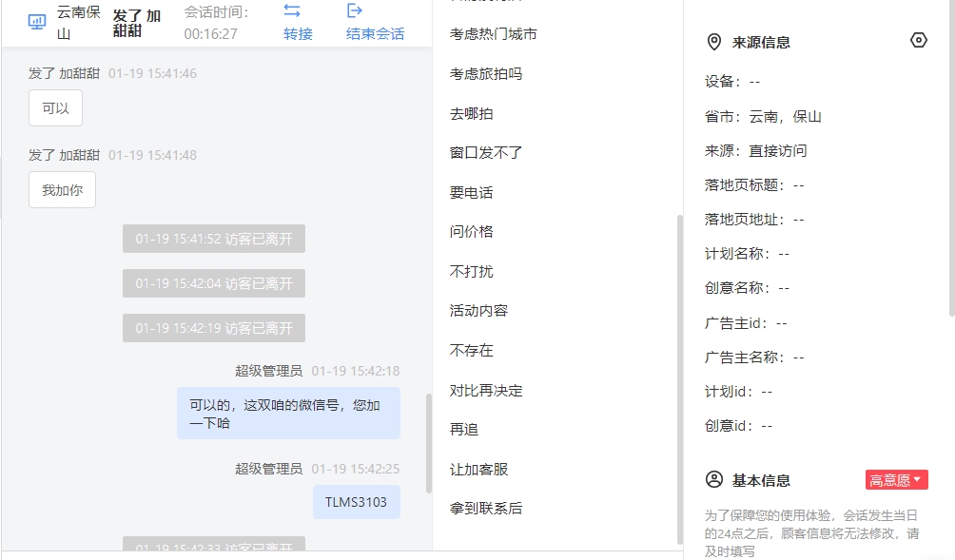
Task: Click the 基本信息 section heading
Action: click(761, 480)
